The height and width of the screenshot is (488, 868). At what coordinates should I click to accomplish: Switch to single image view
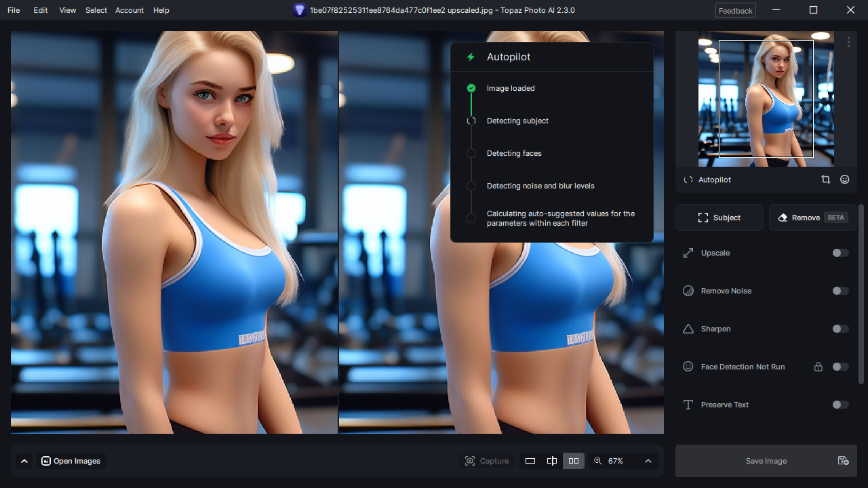(530, 461)
